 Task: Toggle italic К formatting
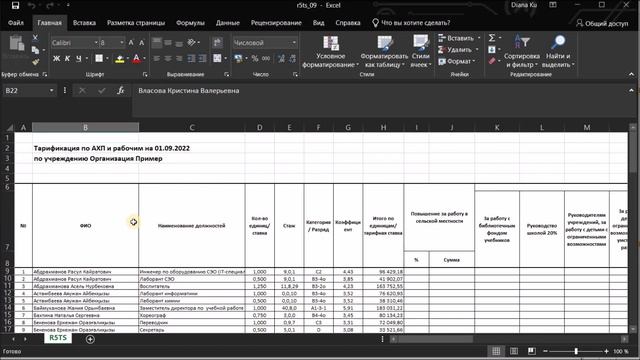pos(67,58)
